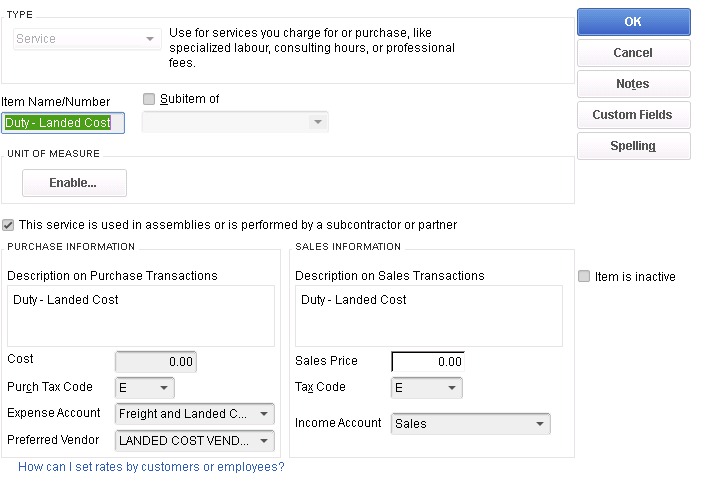Open Custom Fields
The image size is (726, 500).
633,115
